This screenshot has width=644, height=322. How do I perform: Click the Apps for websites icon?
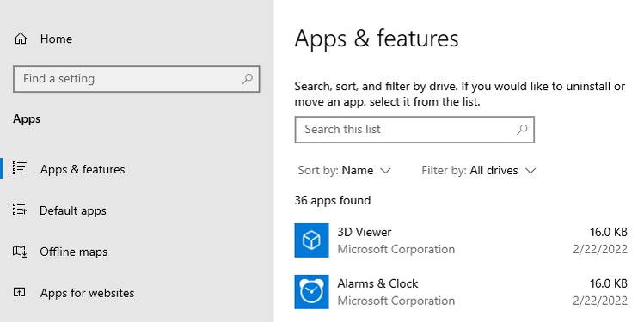click(x=19, y=292)
